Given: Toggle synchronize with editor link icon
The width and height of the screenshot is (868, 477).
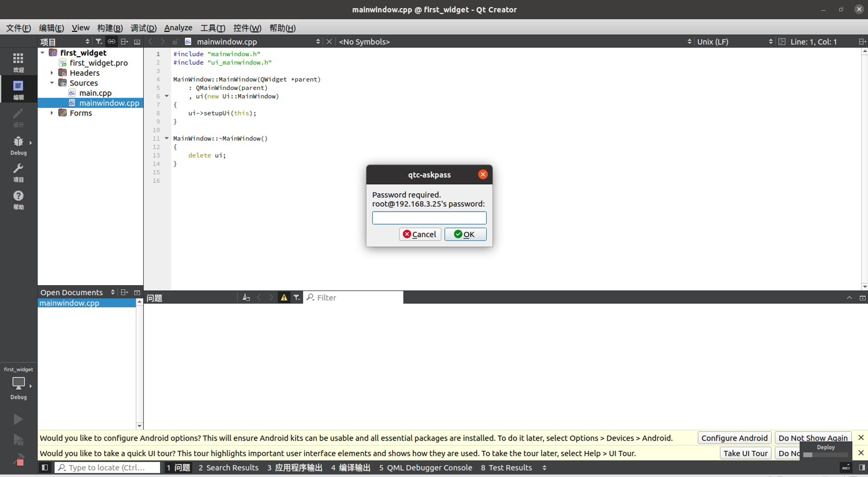Looking at the screenshot, I should point(112,42).
